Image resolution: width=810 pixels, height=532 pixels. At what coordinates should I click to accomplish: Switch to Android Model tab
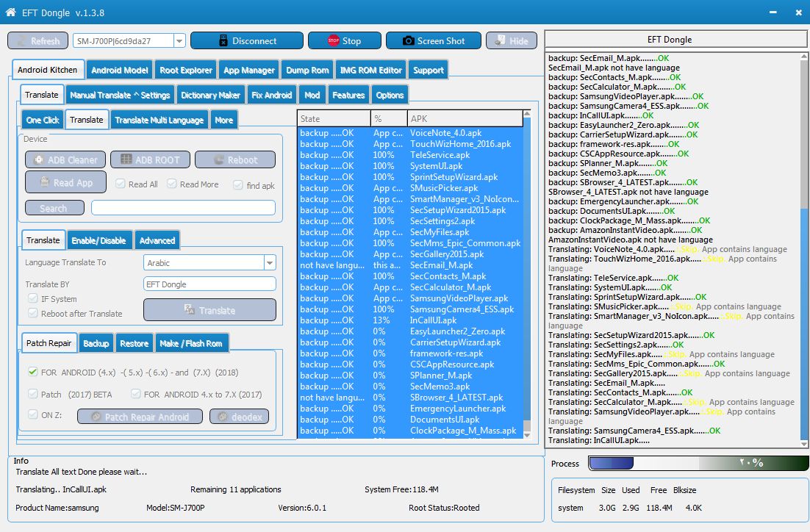pyautogui.click(x=119, y=70)
